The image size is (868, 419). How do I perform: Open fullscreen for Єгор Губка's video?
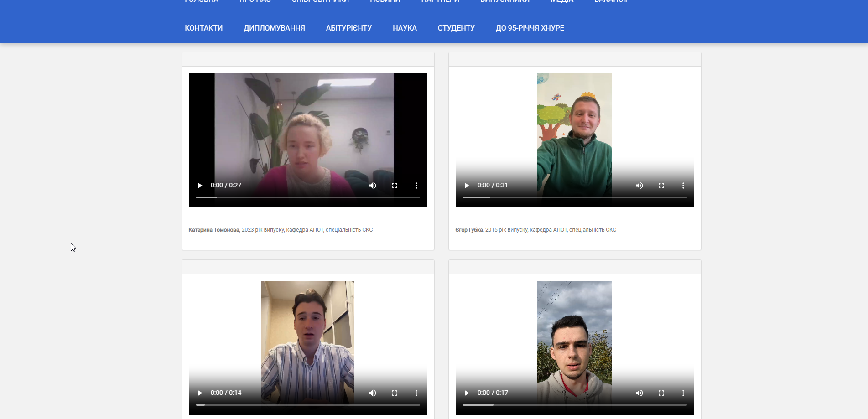tap(661, 186)
